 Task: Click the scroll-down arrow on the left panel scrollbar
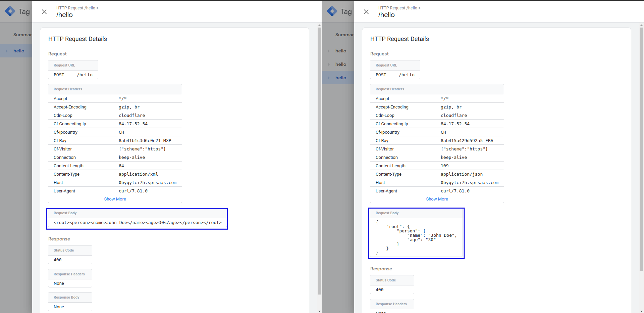(319, 311)
